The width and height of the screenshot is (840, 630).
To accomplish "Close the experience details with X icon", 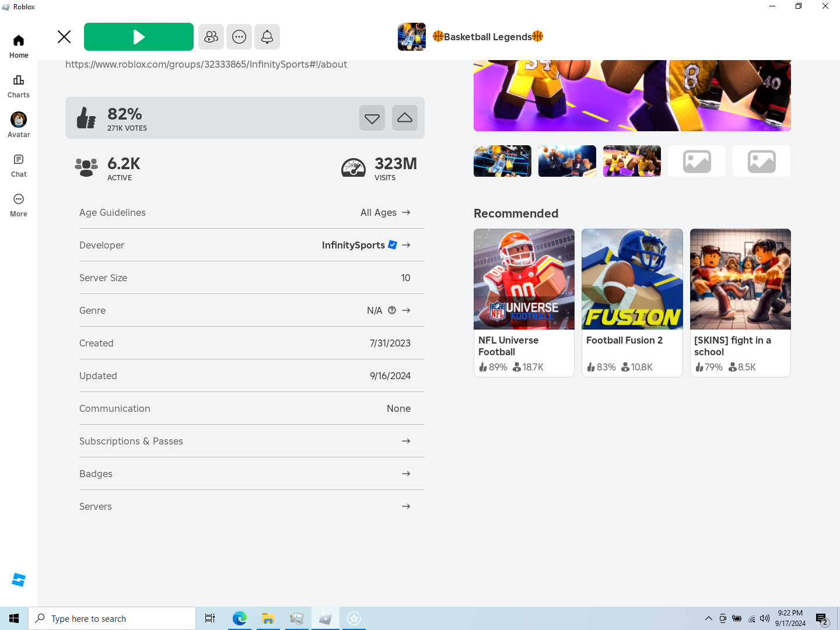I will (x=64, y=37).
